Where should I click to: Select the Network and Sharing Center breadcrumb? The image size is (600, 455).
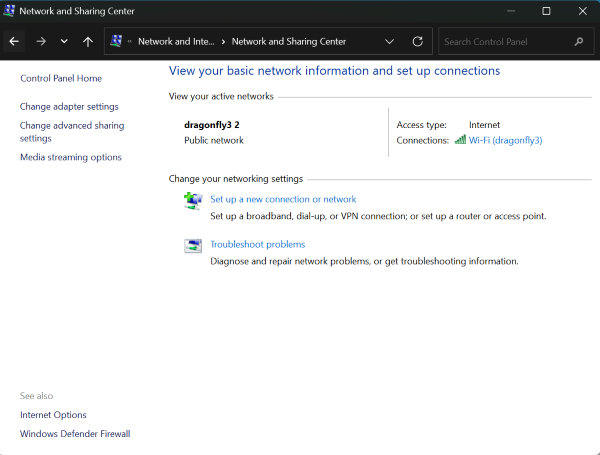coord(288,42)
